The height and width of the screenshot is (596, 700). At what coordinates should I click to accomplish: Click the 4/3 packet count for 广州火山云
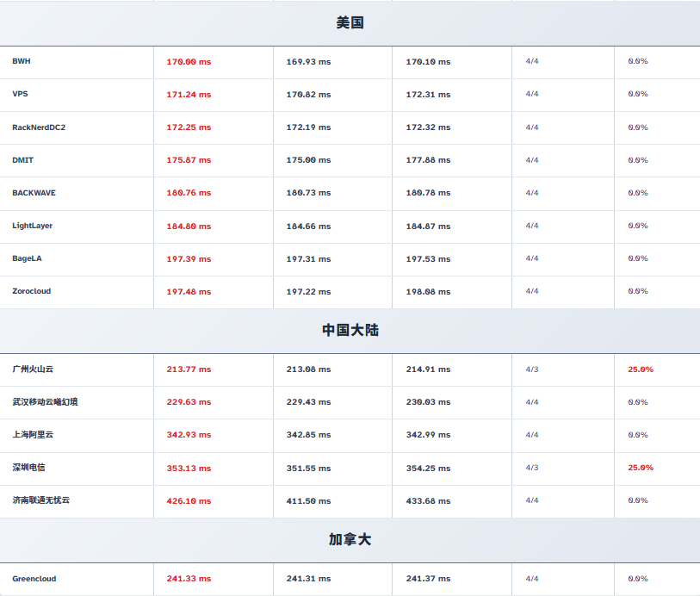[532, 369]
